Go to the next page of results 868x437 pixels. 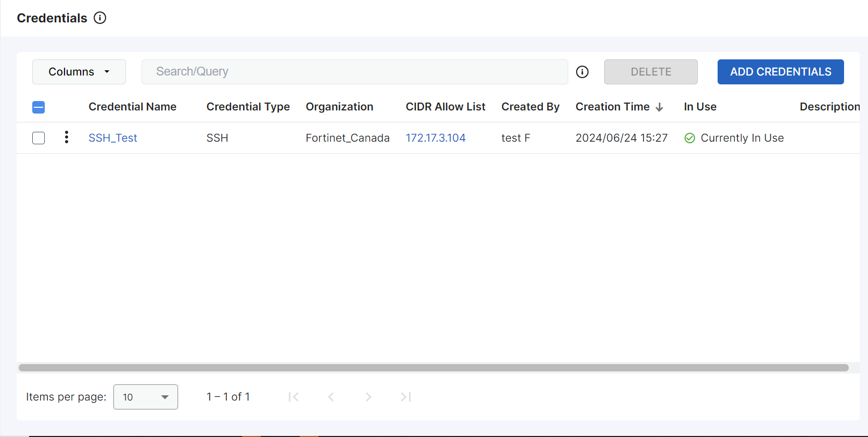click(x=368, y=397)
